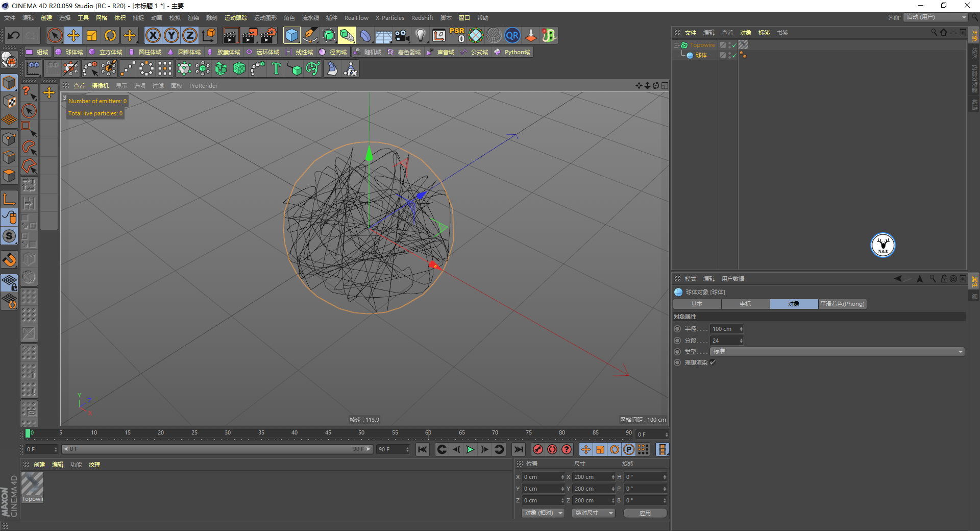Play the animation forward

pos(470,449)
